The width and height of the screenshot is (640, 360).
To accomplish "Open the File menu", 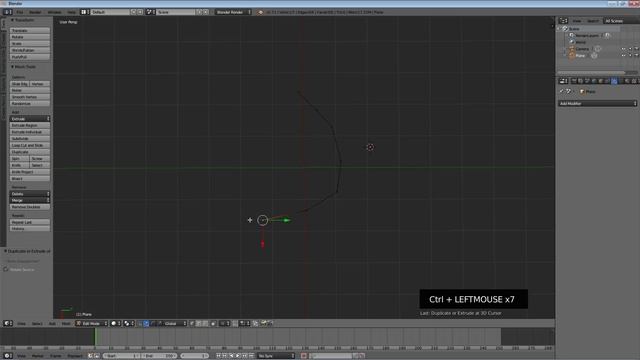I will pyautogui.click(x=20, y=12).
